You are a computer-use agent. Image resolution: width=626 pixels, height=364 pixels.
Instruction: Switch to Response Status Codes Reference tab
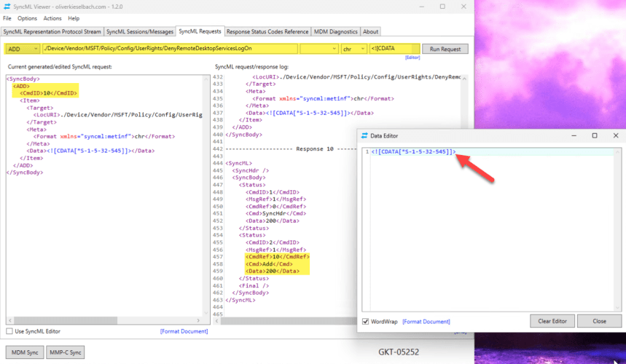point(267,31)
